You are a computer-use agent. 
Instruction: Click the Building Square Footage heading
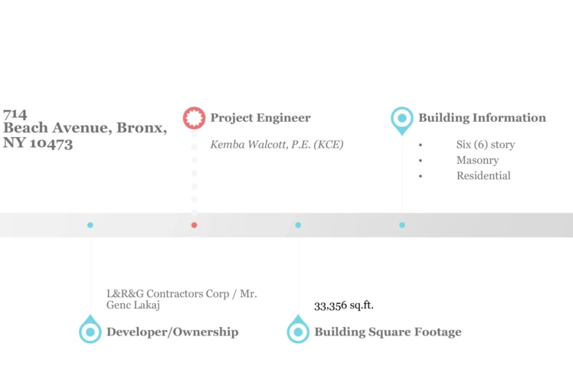tap(388, 332)
